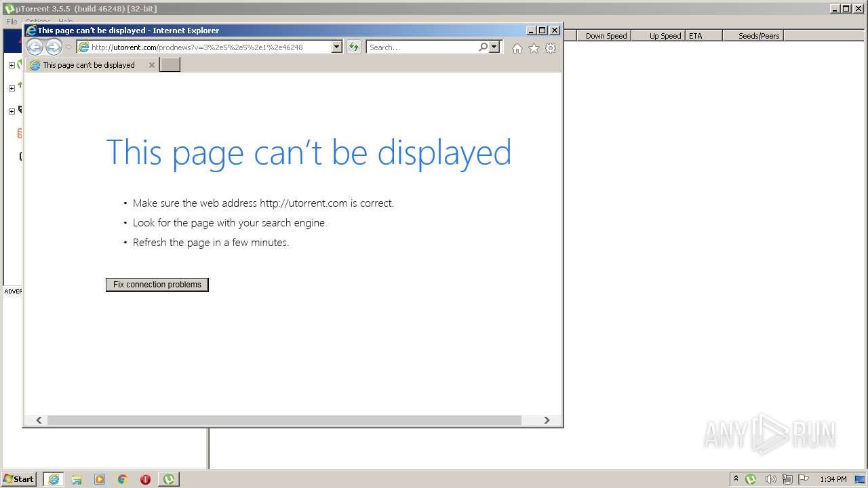Minimize the Internet Explorer window
Image resolution: width=868 pixels, height=488 pixels.
[531, 30]
